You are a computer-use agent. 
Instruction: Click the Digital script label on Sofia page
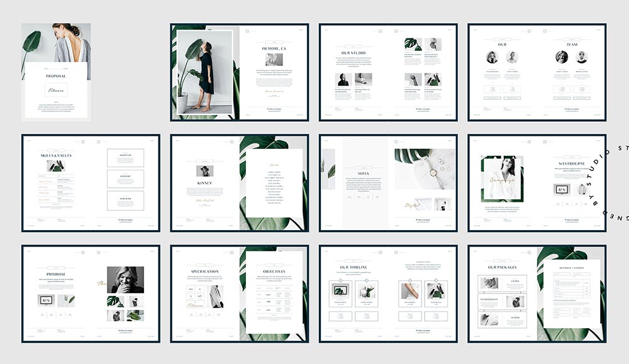pyautogui.click(x=413, y=205)
